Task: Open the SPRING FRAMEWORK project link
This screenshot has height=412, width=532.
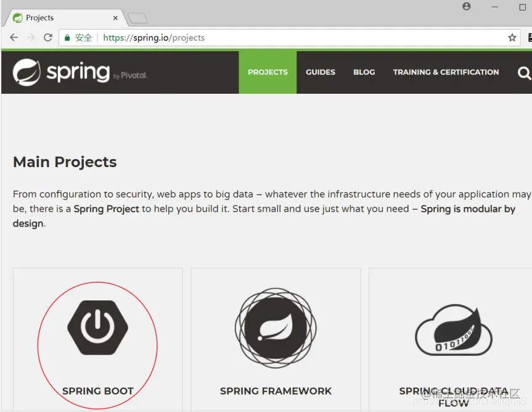Action: tap(276, 391)
